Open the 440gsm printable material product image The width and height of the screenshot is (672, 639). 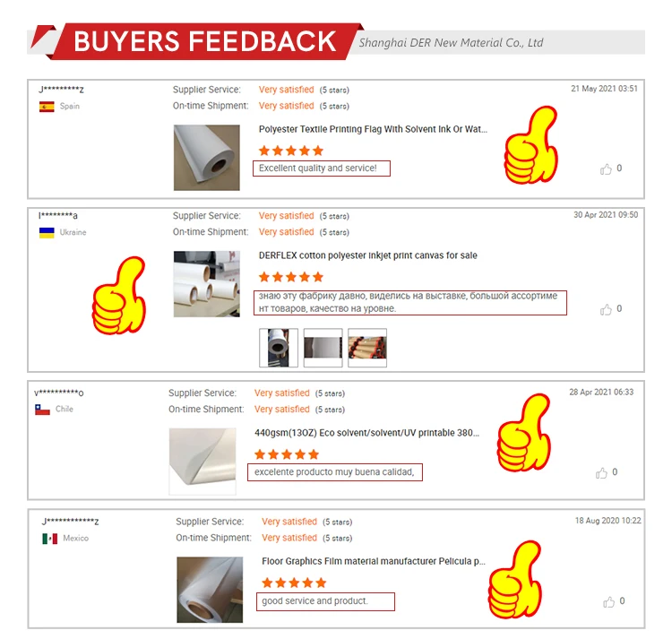[202, 462]
